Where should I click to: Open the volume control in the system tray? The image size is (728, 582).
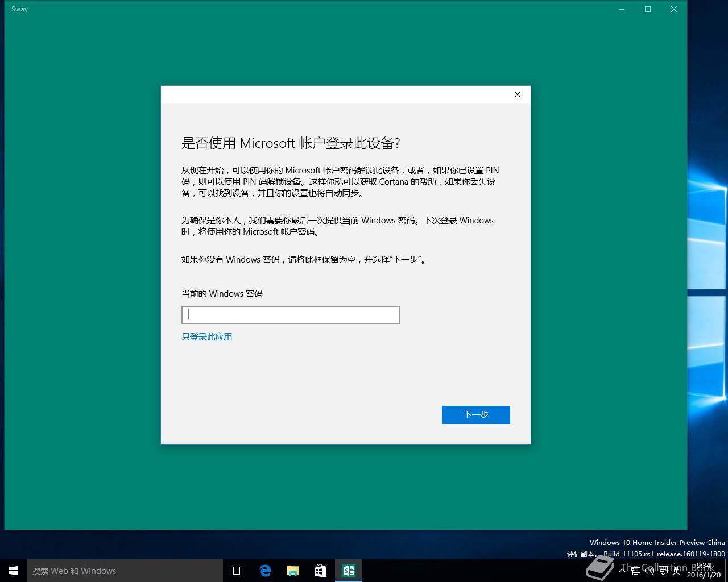[x=650, y=571]
